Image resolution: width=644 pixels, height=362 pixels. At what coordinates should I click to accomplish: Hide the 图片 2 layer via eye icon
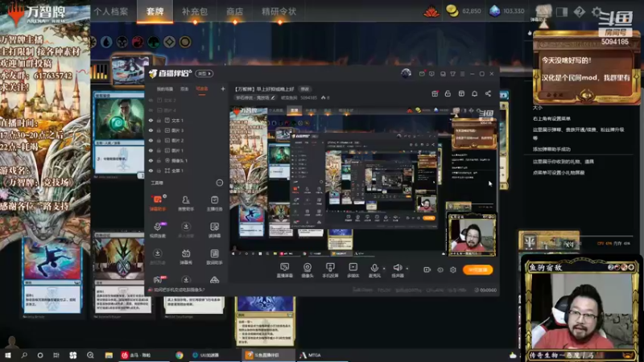click(151, 140)
